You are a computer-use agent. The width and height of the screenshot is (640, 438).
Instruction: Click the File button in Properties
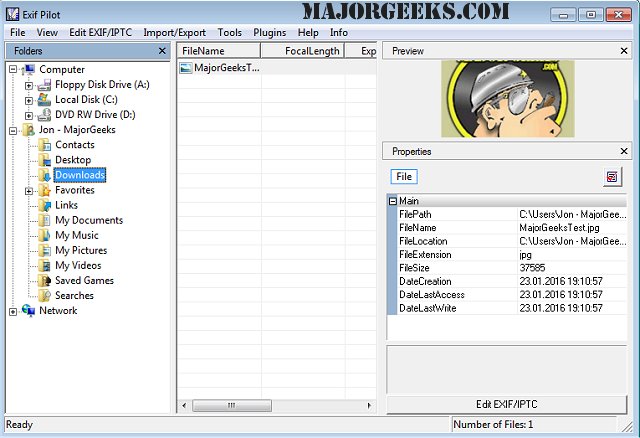click(404, 176)
